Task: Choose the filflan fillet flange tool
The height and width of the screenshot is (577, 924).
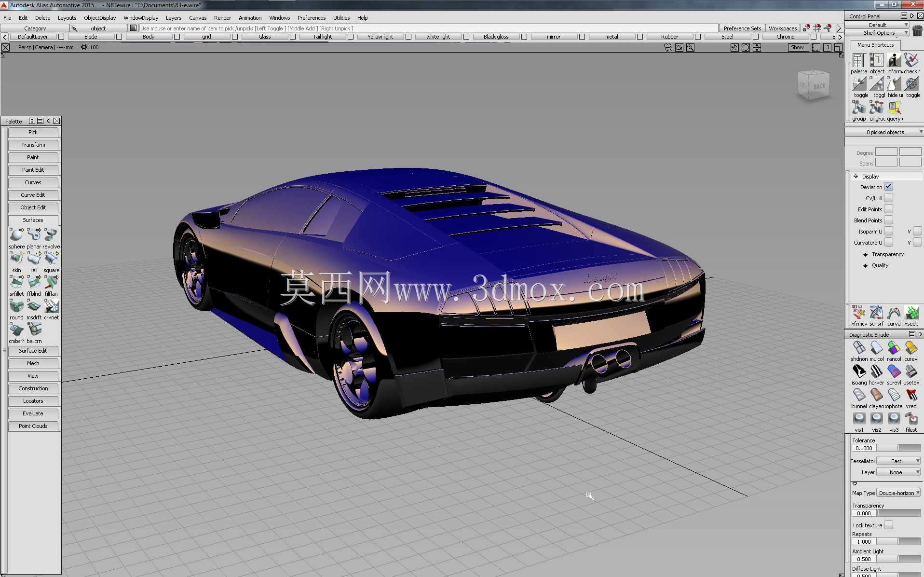Action: click(x=51, y=282)
